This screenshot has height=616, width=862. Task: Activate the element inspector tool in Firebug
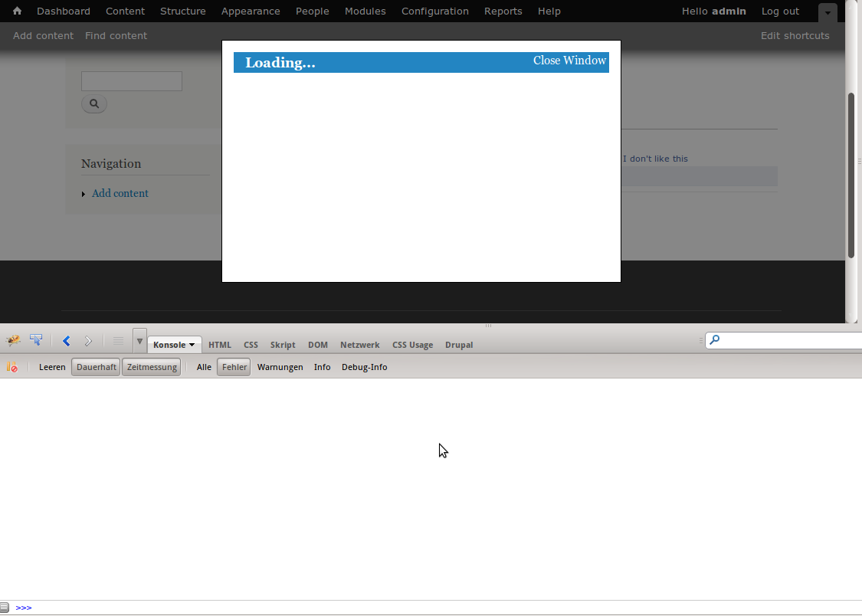tap(35, 340)
